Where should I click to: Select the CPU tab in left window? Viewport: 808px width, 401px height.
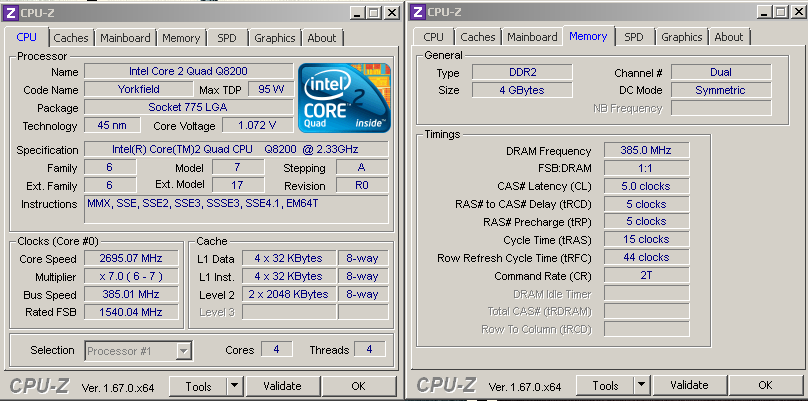click(x=27, y=37)
